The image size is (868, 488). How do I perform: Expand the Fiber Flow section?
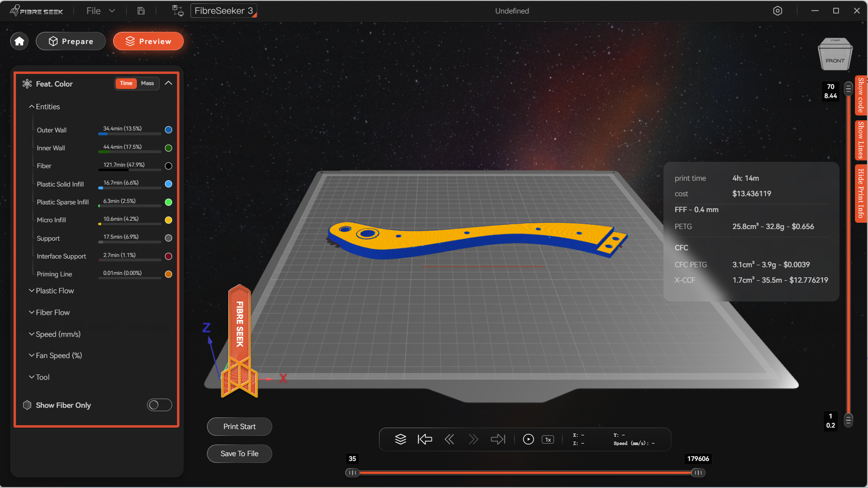pyautogui.click(x=49, y=313)
